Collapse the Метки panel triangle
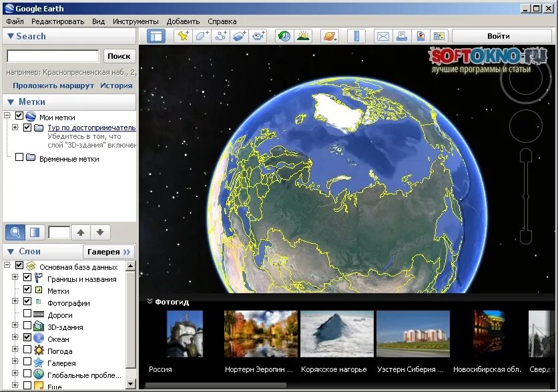558x392 pixels. point(11,102)
